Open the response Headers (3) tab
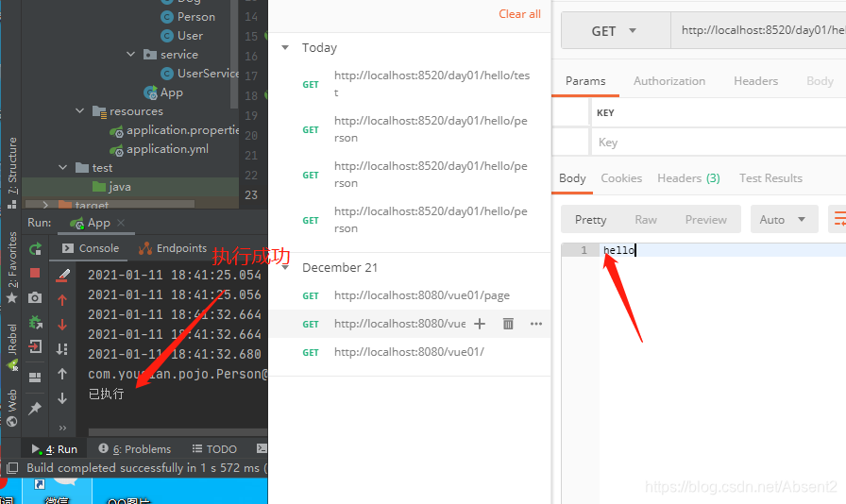This screenshot has width=846, height=504. pos(688,178)
